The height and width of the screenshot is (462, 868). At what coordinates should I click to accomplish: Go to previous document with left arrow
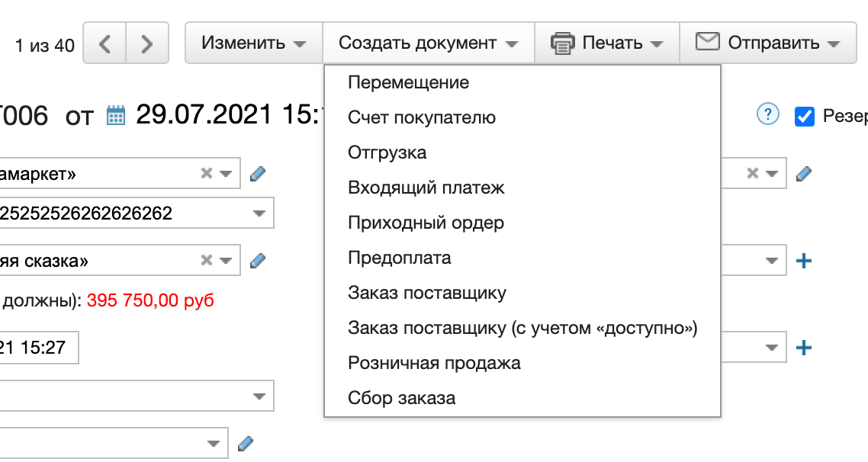104,43
